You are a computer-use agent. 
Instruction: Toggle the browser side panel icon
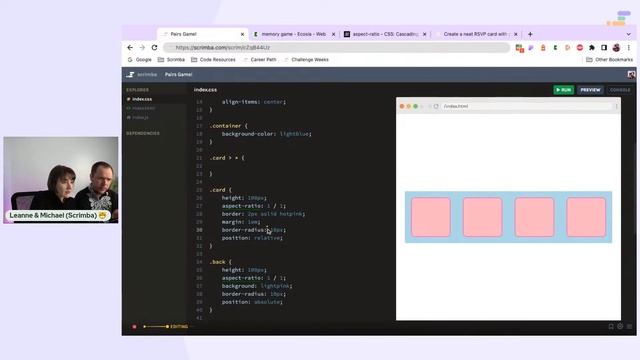(604, 48)
